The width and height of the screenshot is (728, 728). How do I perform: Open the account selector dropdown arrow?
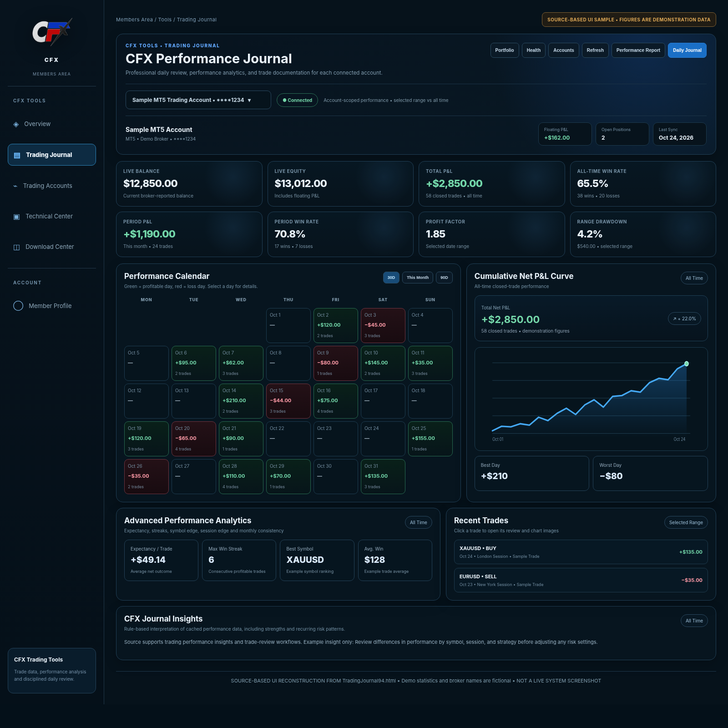pos(249,100)
